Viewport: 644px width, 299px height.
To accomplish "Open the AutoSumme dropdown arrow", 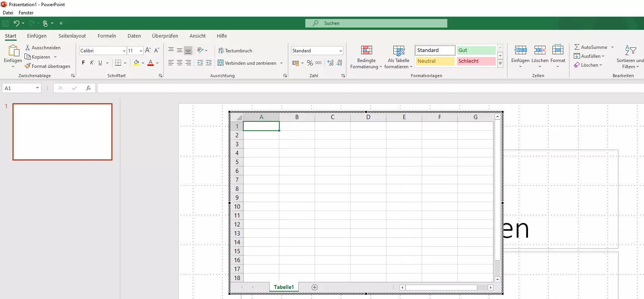I will 612,47.
